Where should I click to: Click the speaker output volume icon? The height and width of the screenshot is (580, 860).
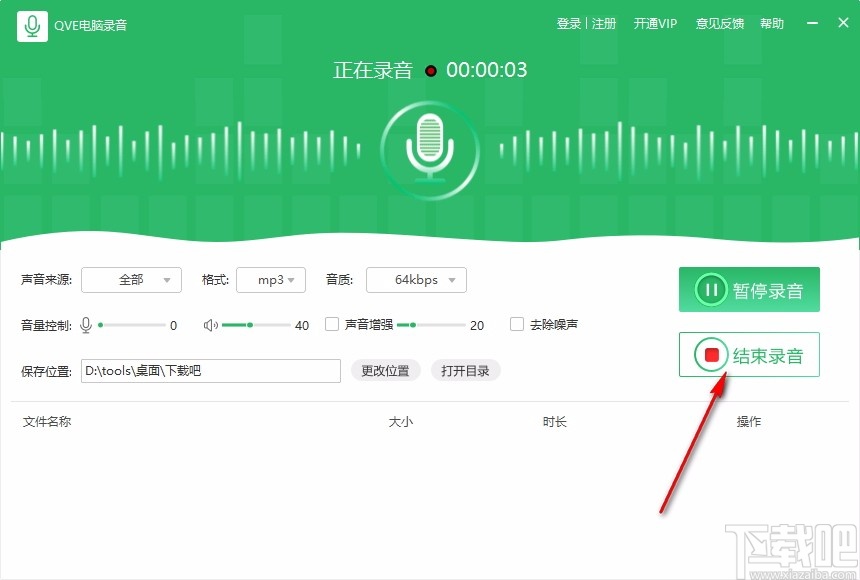click(212, 324)
